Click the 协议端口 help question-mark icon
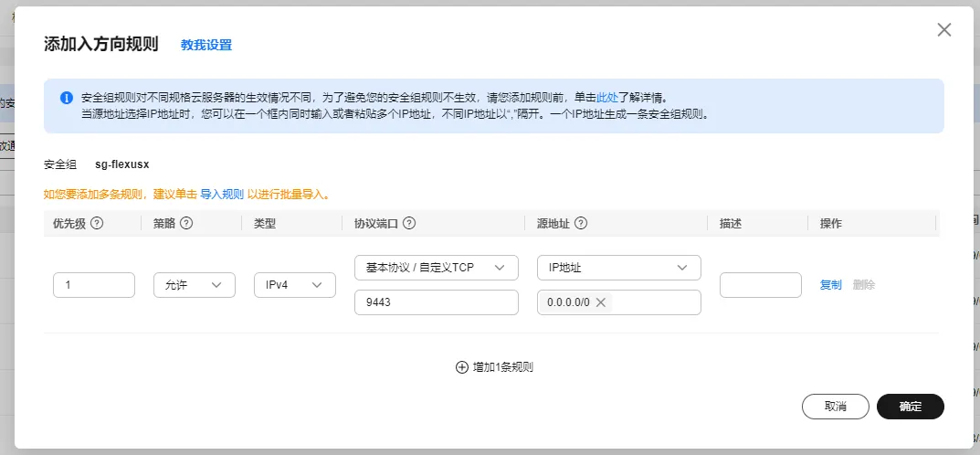980x455 pixels. (x=409, y=223)
